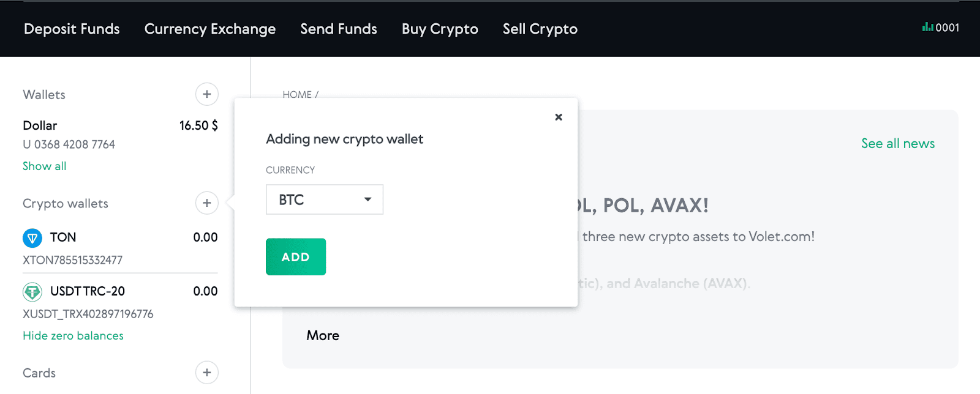This screenshot has width=980, height=394.
Task: Click the plus icon next to Cards
Action: (x=206, y=373)
